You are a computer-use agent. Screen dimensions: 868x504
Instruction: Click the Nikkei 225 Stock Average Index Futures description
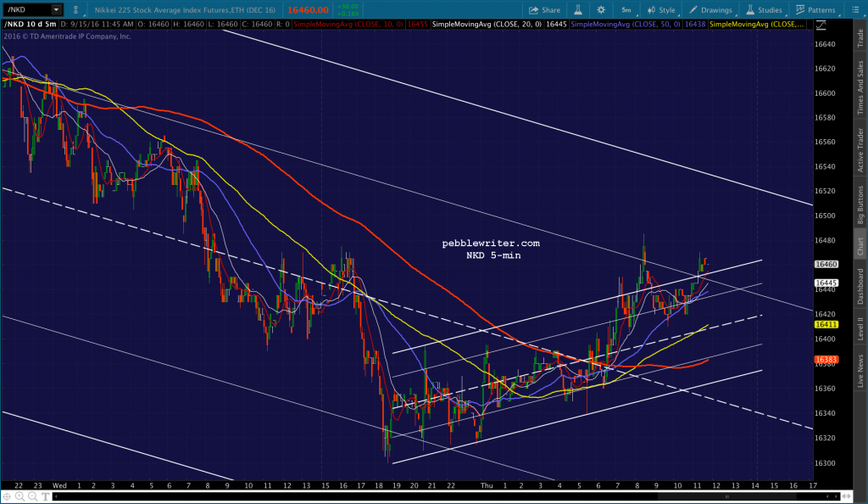click(x=185, y=10)
